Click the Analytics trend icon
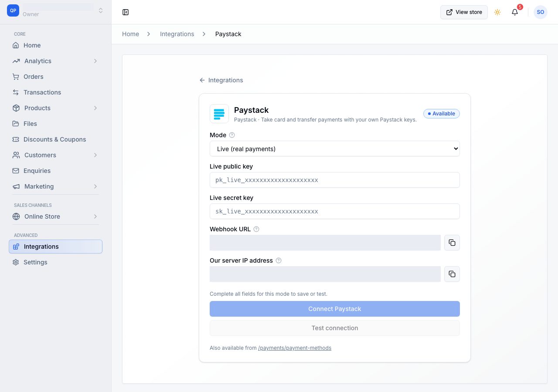This screenshot has width=558, height=392. [x=16, y=61]
